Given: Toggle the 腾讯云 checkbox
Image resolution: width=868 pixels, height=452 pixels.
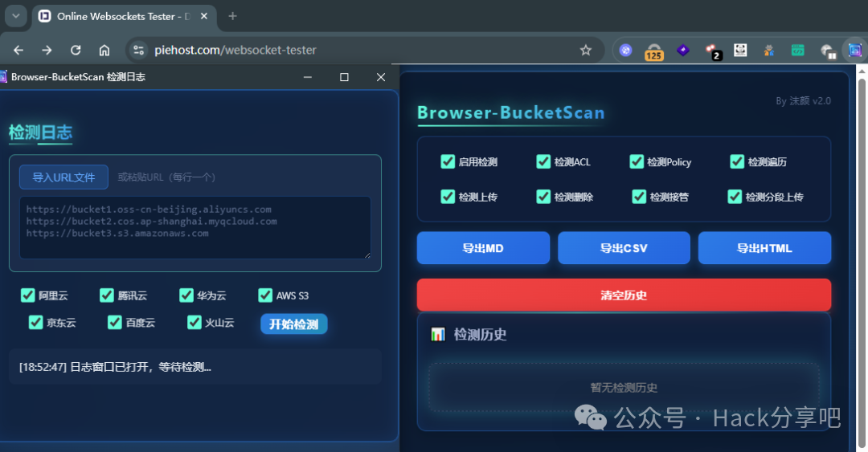Looking at the screenshot, I should [107, 295].
